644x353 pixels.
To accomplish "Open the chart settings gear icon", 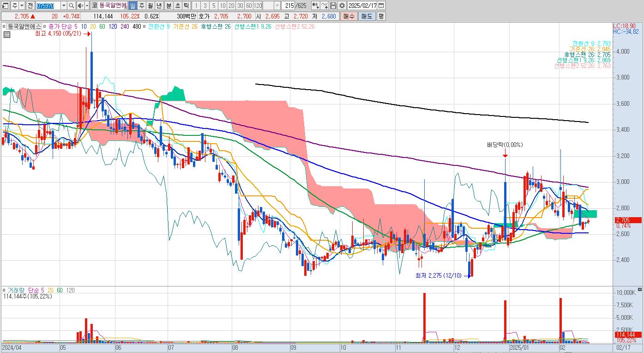I will click(342, 6).
